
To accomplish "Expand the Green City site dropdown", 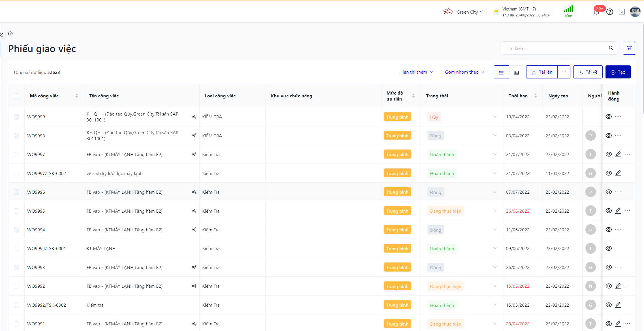I will [x=469, y=12].
